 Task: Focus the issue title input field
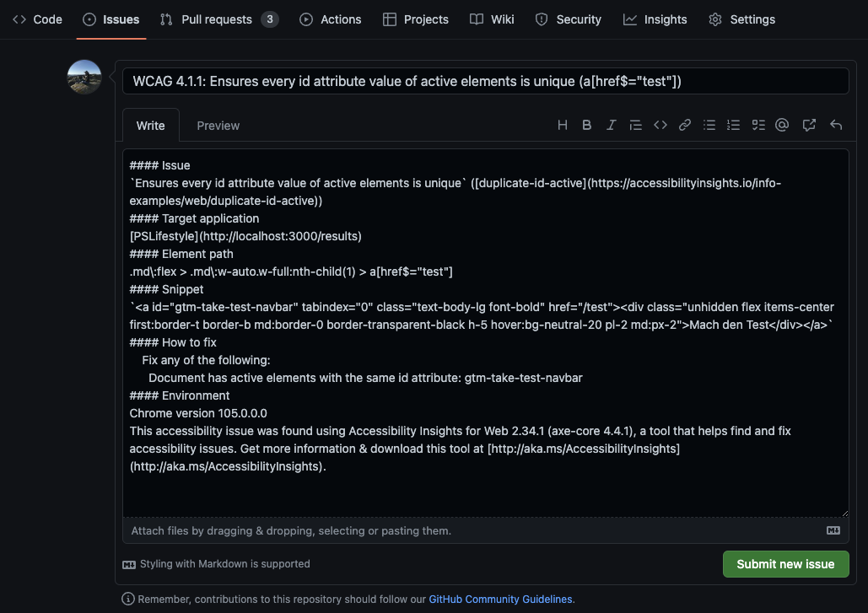tap(486, 81)
